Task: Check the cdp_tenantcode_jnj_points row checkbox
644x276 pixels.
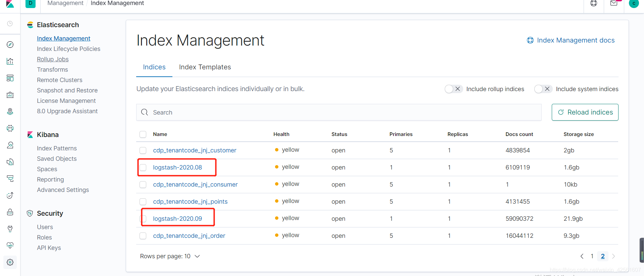Action: point(143,202)
